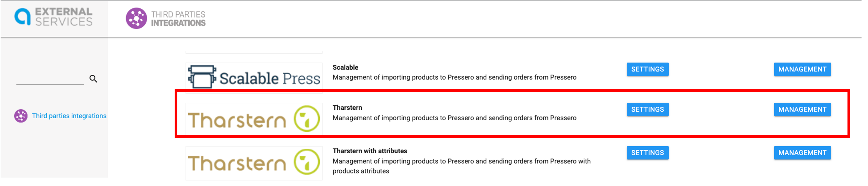868x186 pixels.
Task: Click the External Services title text
Action: pyautogui.click(x=64, y=17)
